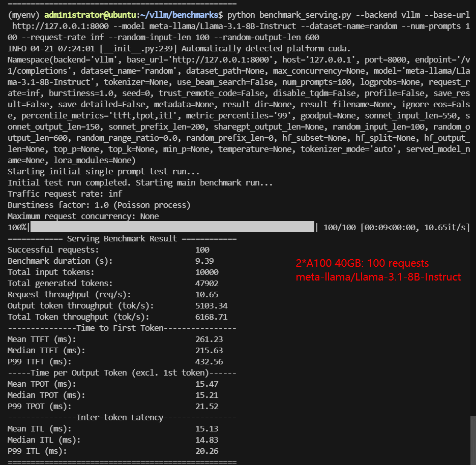Click the red meta-llama/Llama-3.1-8B-Instruct annotation
The width and height of the screenshot is (476, 465).
[378, 277]
